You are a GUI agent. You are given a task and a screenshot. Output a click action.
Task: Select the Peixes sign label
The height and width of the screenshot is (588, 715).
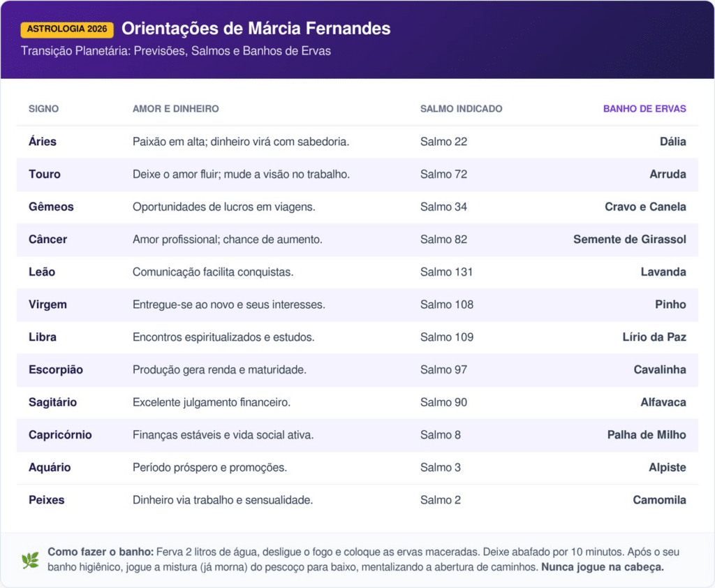pos(46,500)
